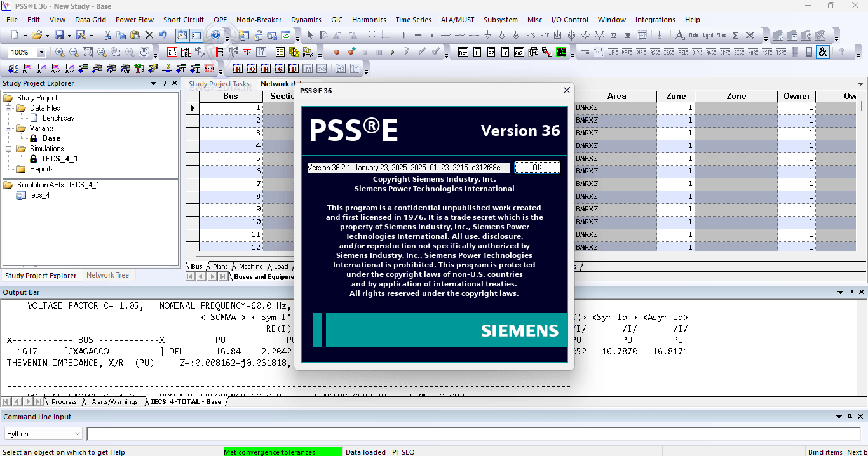Click the version string text field
Image resolution: width=868 pixels, height=456 pixels.
[x=408, y=168]
